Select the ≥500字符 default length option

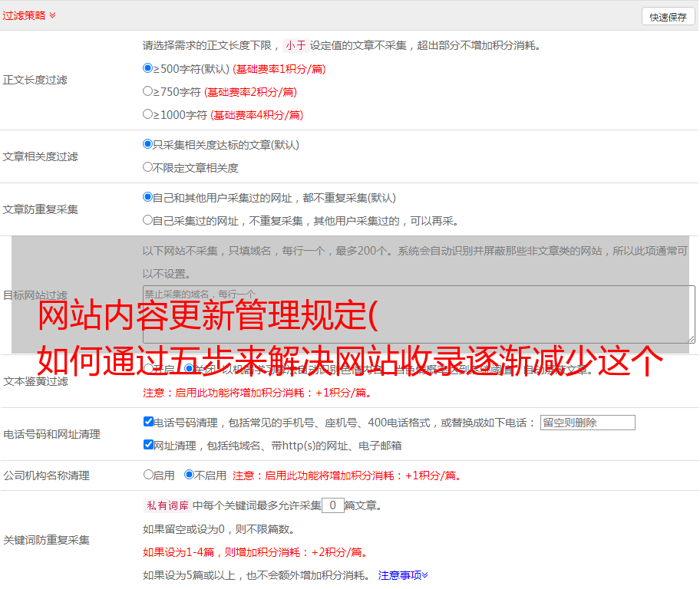148,68
